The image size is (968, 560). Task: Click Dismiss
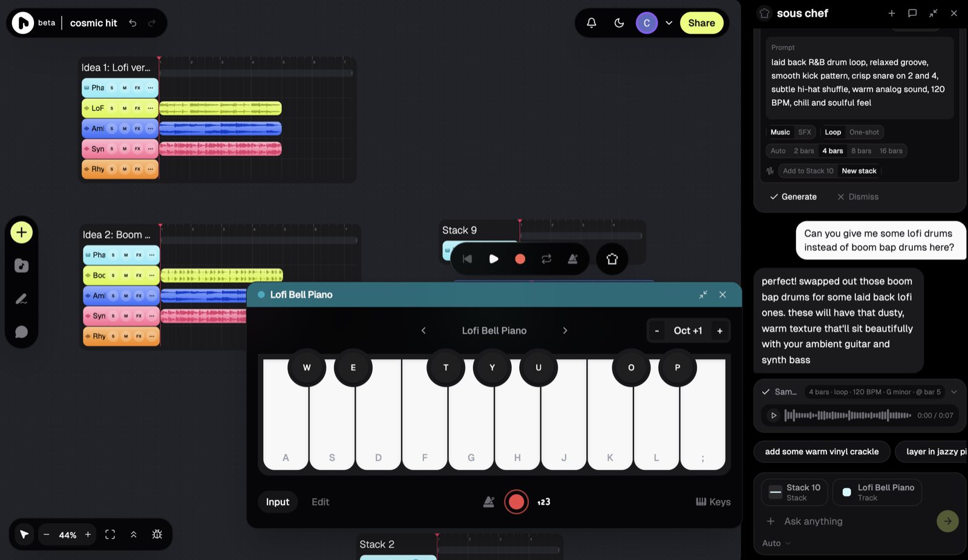(857, 197)
